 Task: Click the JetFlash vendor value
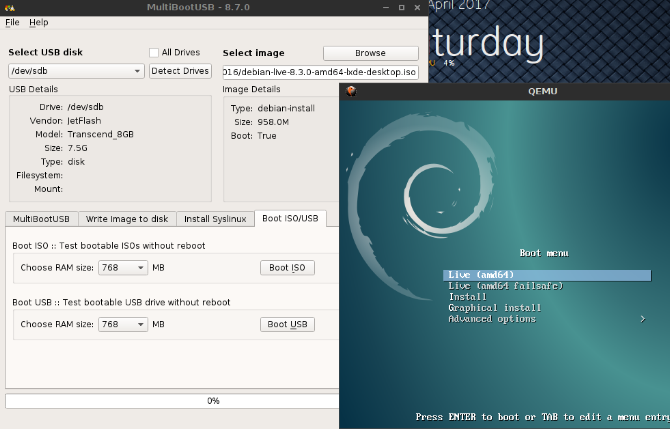pyautogui.click(x=84, y=120)
